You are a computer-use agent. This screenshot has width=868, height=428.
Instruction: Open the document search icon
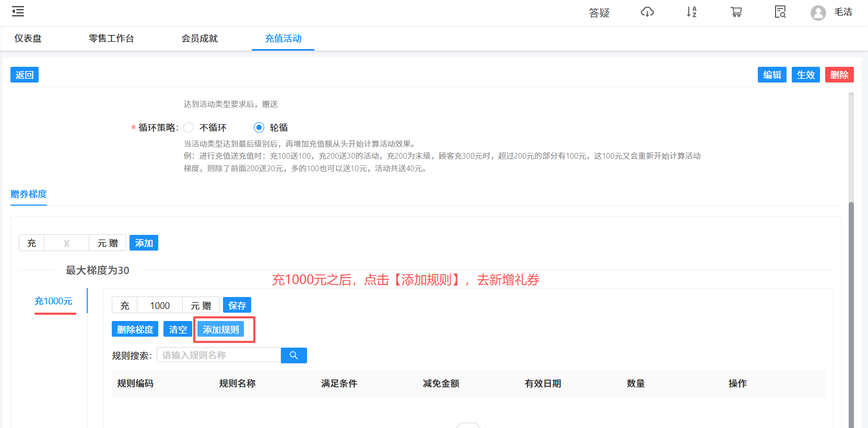(780, 12)
